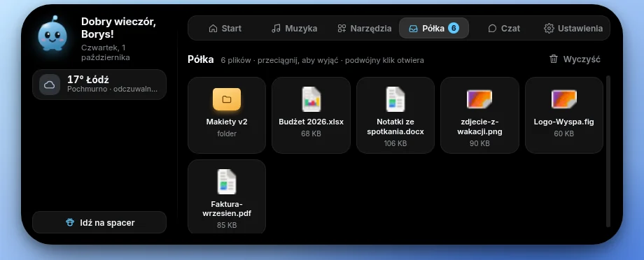644x260 pixels.
Task: Select the zdjecie-z-wakacji.png image thumbnail
Action: (479, 99)
